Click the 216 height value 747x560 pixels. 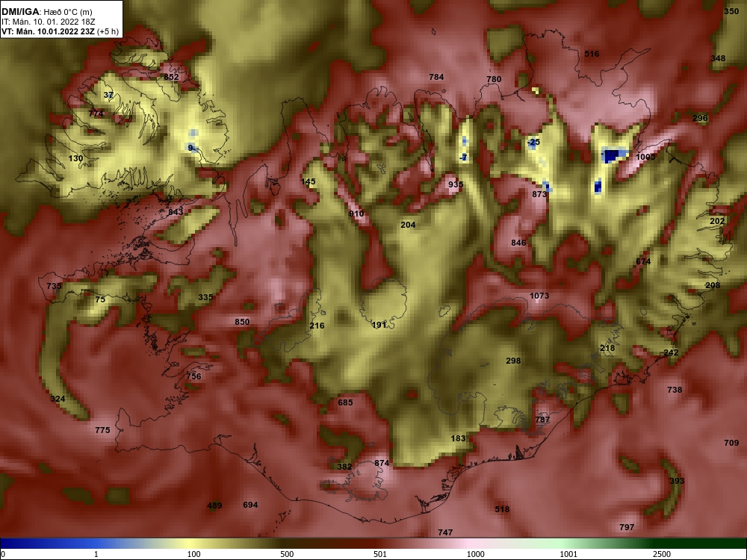coord(317,326)
